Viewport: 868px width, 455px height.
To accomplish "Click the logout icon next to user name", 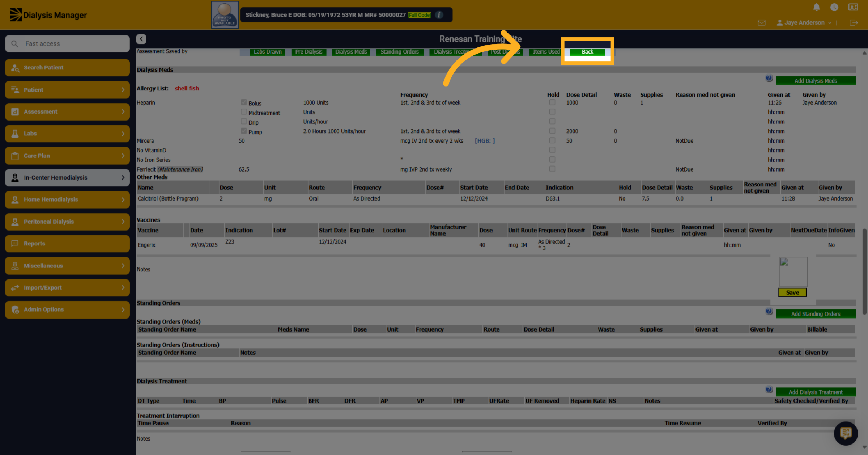I will point(854,23).
